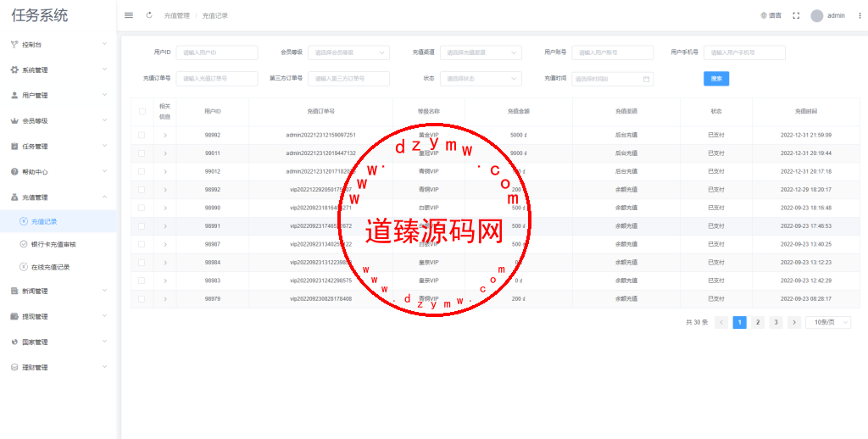
Task: Expand related info for user 99012 row
Action: click(165, 171)
